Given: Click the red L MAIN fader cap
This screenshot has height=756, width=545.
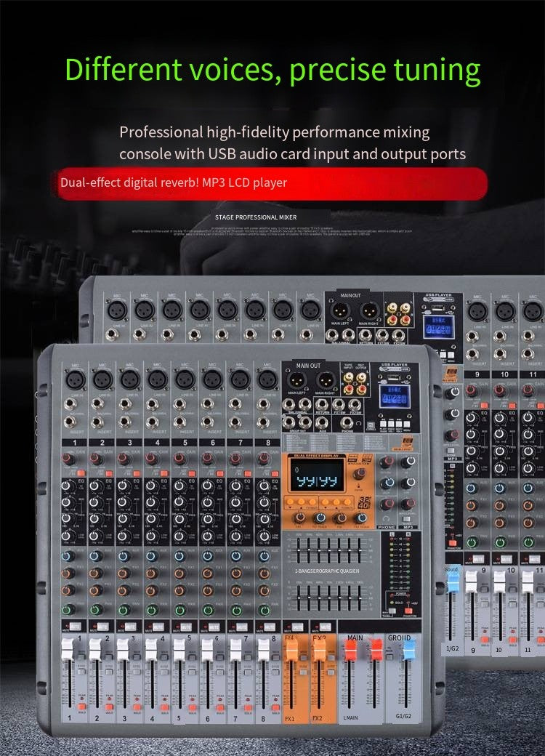Looking at the screenshot, I should point(350,650).
